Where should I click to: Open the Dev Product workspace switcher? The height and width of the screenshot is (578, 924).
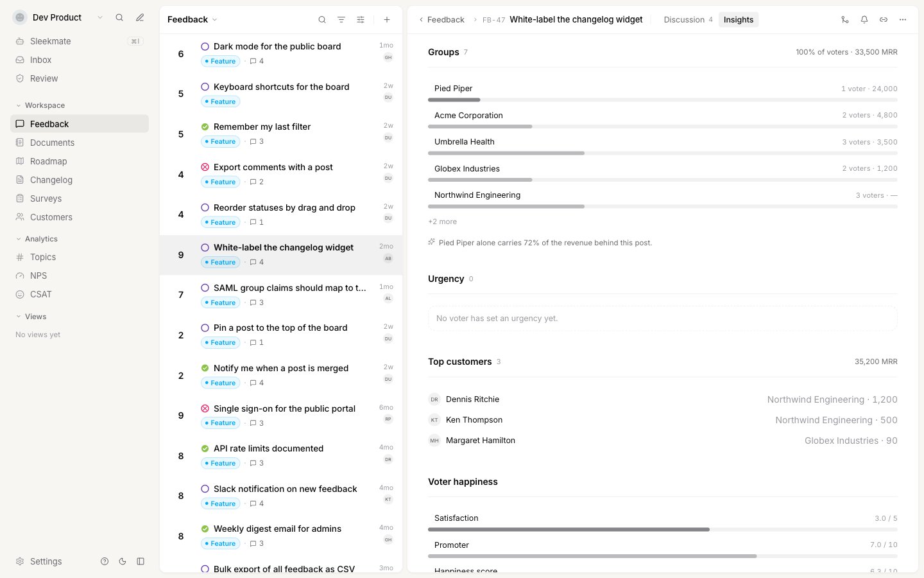58,17
